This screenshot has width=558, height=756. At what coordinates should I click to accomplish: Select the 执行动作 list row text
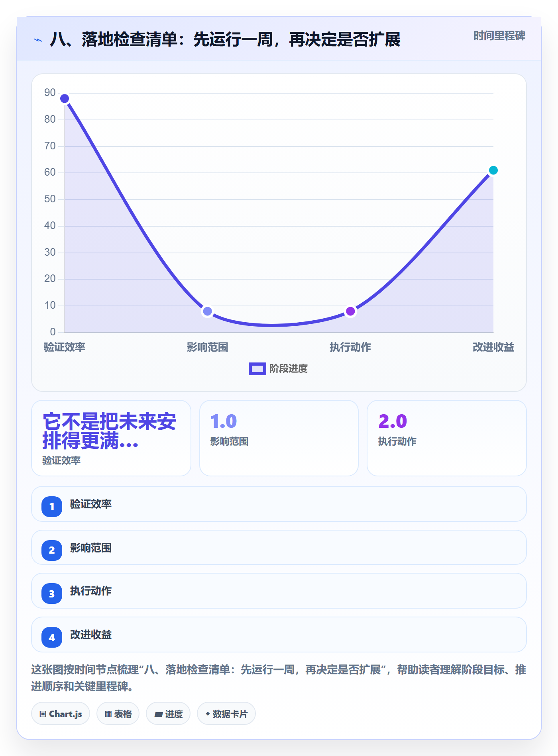point(91,591)
